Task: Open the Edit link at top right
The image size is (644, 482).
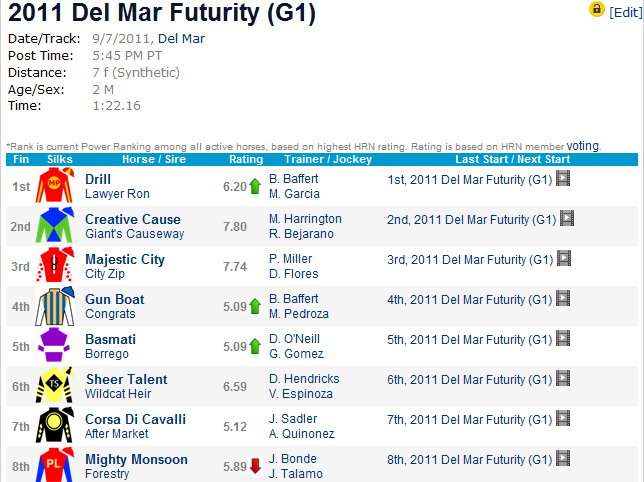Action: [x=626, y=13]
